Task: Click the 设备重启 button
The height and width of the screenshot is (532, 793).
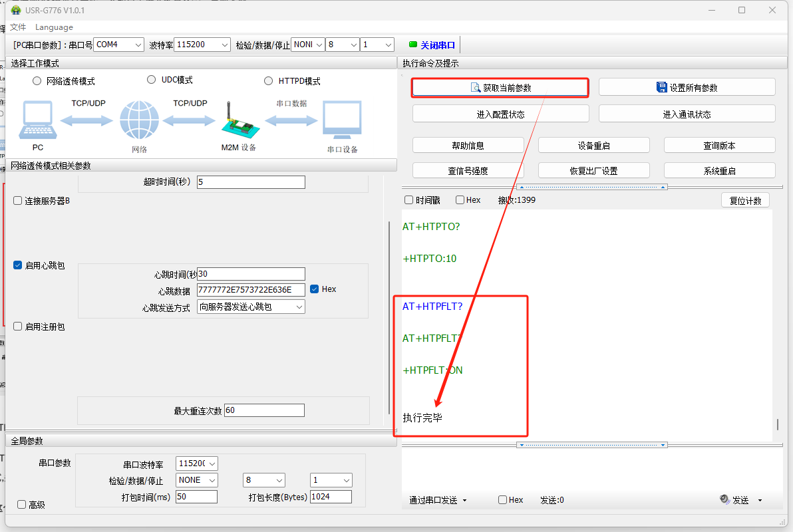Action: coord(593,146)
